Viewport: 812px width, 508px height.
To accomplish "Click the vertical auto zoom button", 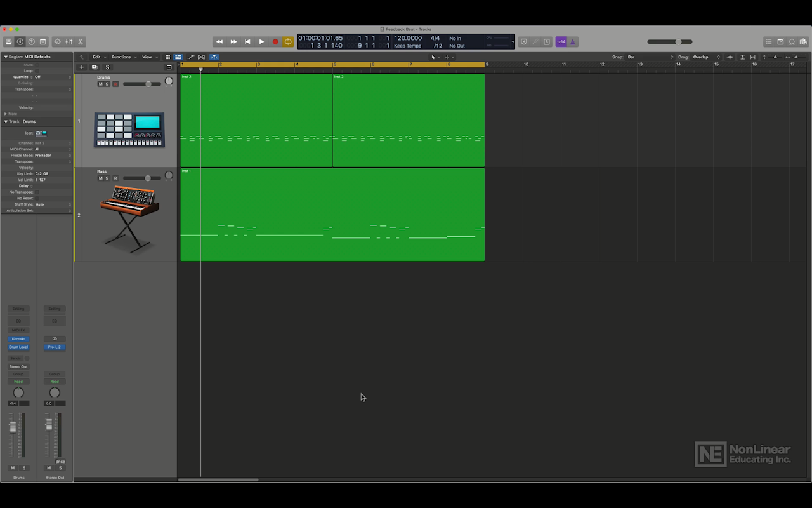I will (x=742, y=57).
